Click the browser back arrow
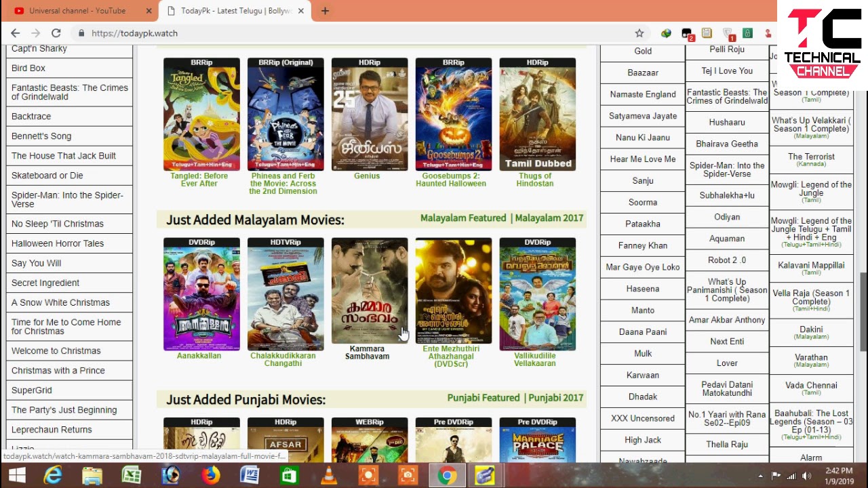Screen dimensions: 868x488 click(x=16, y=33)
